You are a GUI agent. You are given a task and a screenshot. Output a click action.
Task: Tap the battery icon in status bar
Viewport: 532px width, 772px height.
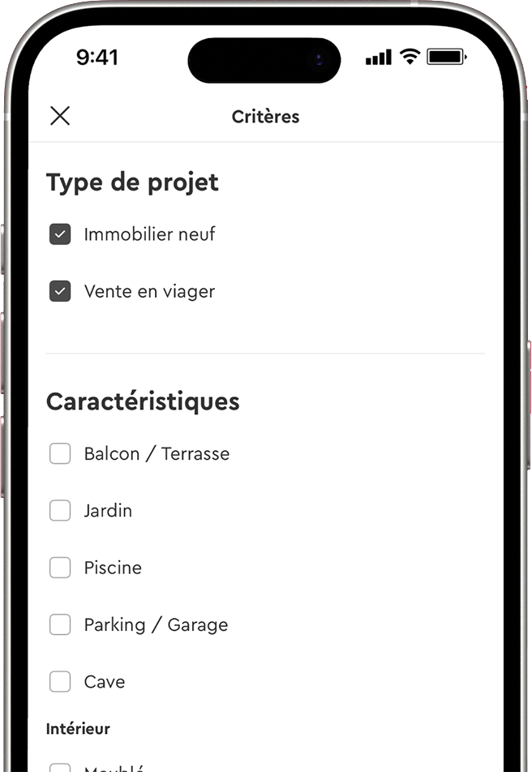pyautogui.click(x=444, y=57)
